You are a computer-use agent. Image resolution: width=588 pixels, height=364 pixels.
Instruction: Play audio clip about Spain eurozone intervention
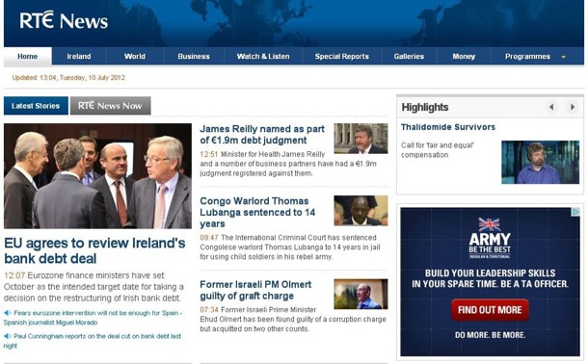point(8,313)
